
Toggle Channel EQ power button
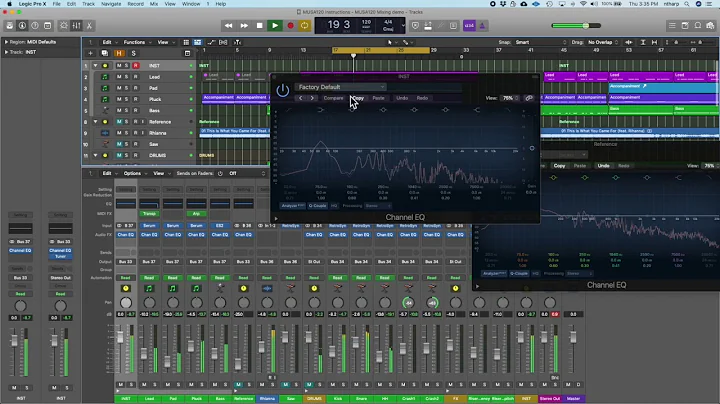[x=282, y=90]
